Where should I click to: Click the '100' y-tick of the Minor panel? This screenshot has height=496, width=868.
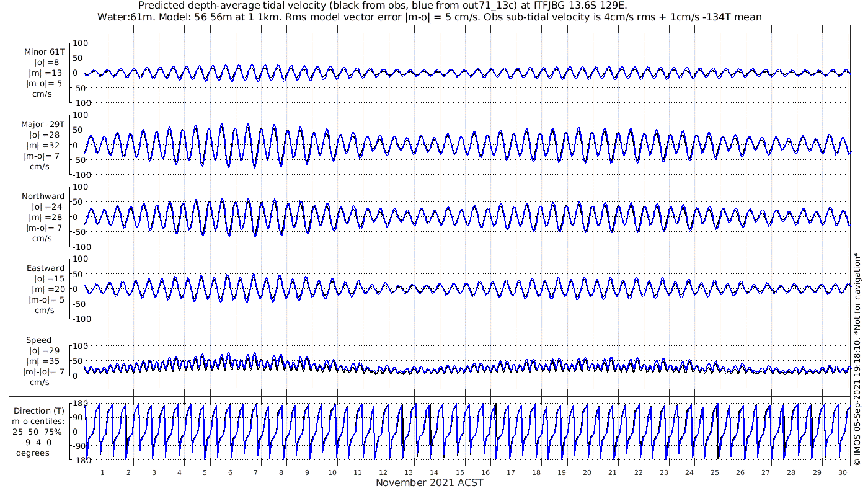(81, 43)
